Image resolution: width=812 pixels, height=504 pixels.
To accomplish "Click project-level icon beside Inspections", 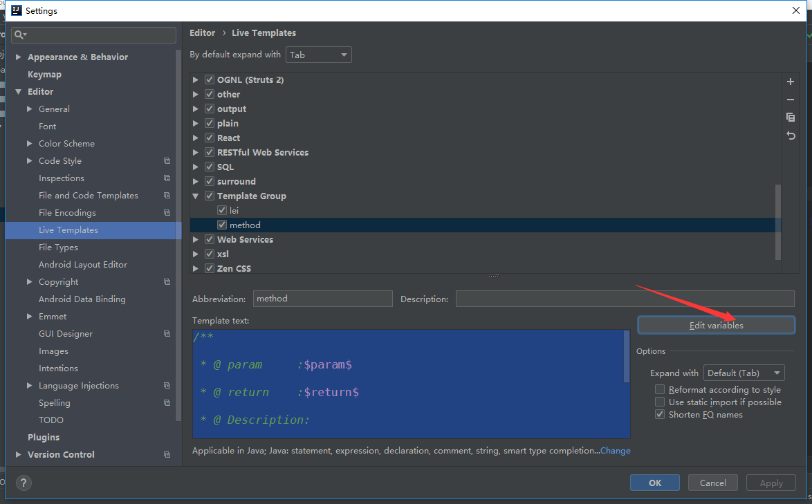I will tap(167, 178).
